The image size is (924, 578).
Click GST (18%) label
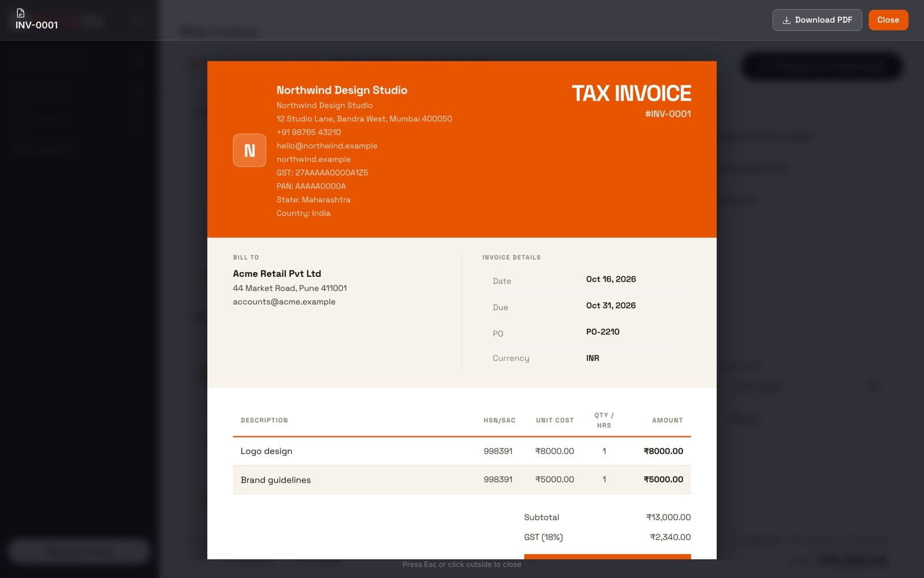tap(543, 537)
